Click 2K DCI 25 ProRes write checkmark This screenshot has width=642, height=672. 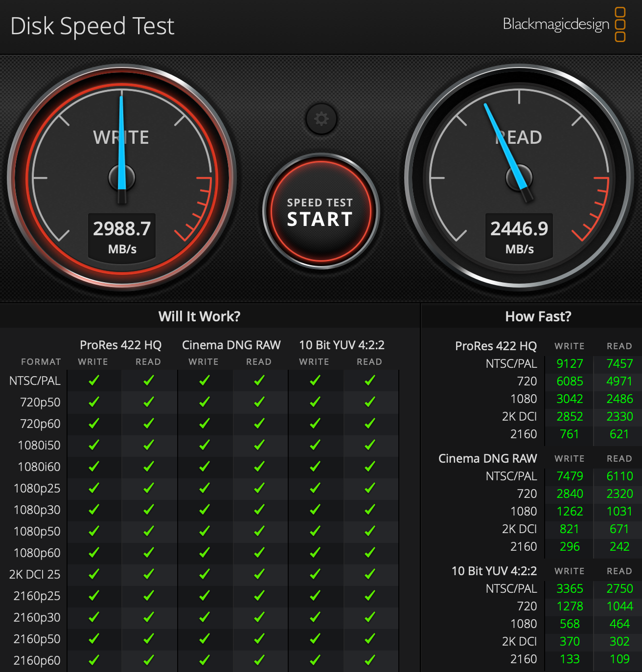click(x=94, y=574)
